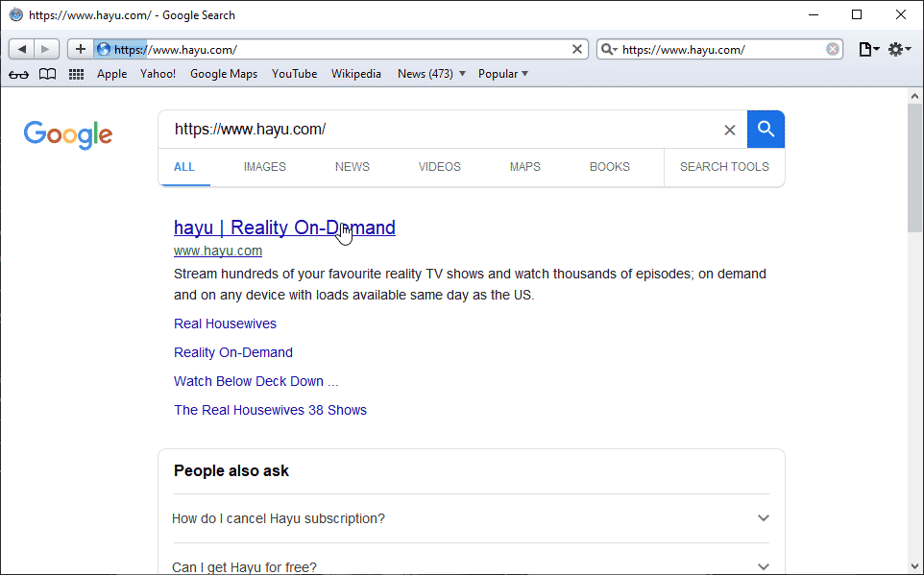Show Top Sites grid icon
The image size is (924, 575).
click(x=76, y=74)
